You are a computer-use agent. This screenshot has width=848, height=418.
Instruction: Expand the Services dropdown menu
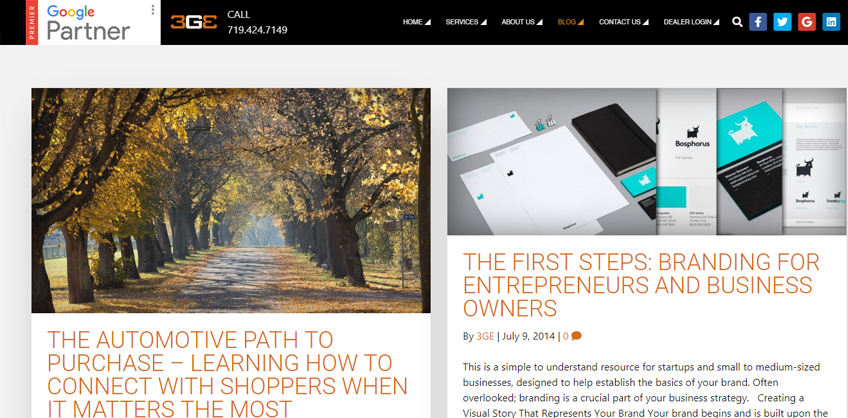[466, 22]
